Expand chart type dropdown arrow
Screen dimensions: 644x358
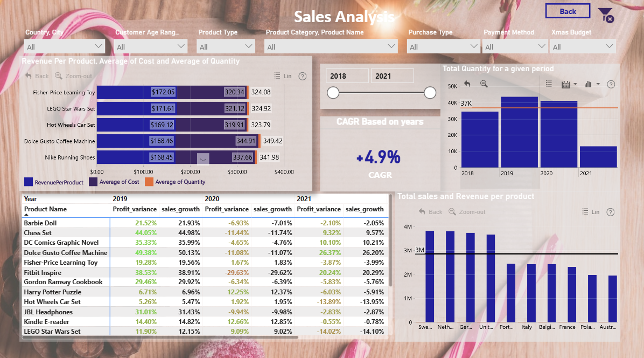[598, 84]
